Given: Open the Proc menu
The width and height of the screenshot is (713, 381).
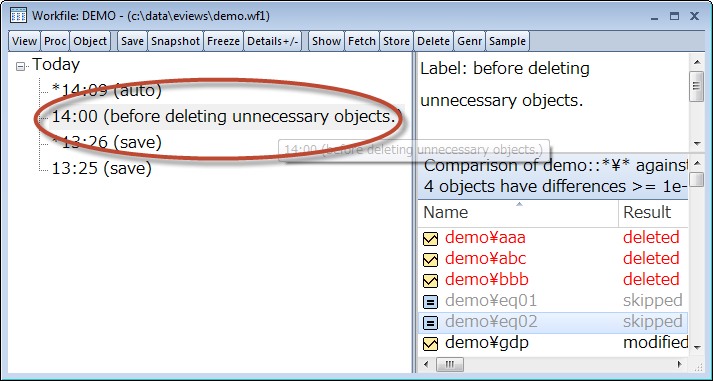Looking at the screenshot, I should click(55, 41).
